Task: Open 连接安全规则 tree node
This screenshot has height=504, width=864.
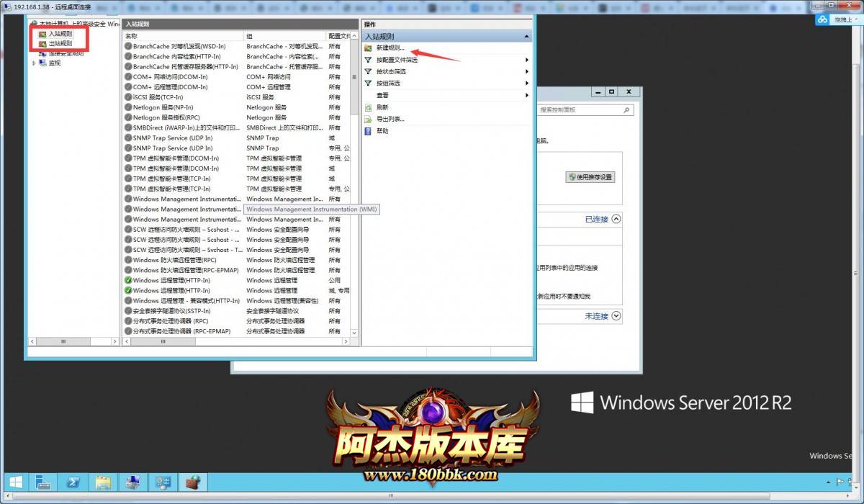Action: tap(66, 53)
